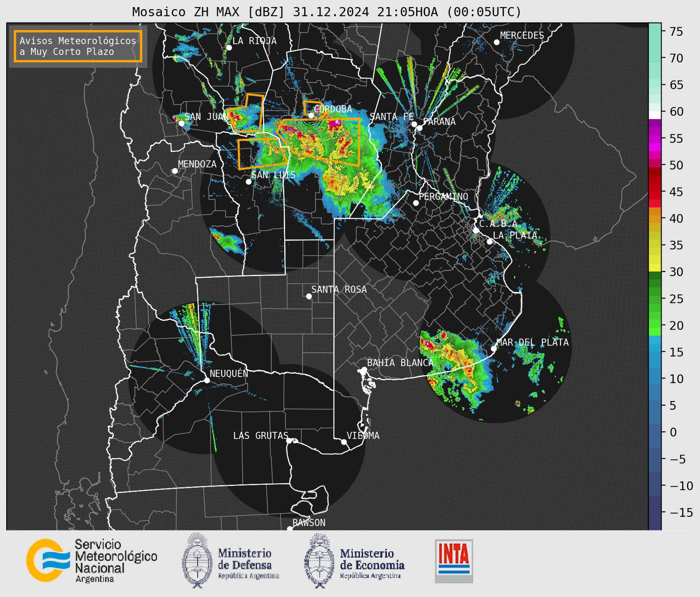Viewport: 700px width, 597px height.
Task: Click the white marker dot at Pergamino
Action: pos(416,203)
